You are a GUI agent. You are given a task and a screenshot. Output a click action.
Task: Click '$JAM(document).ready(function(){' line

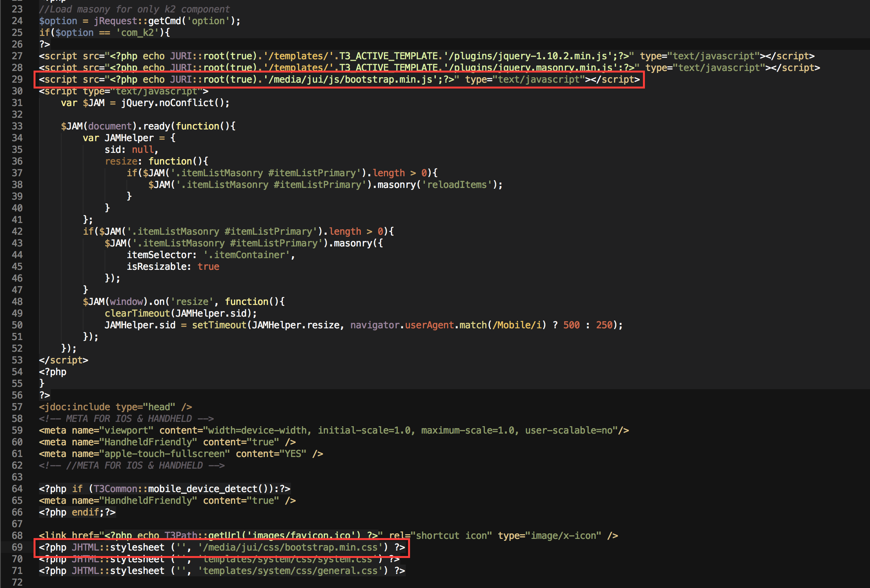pos(148,126)
